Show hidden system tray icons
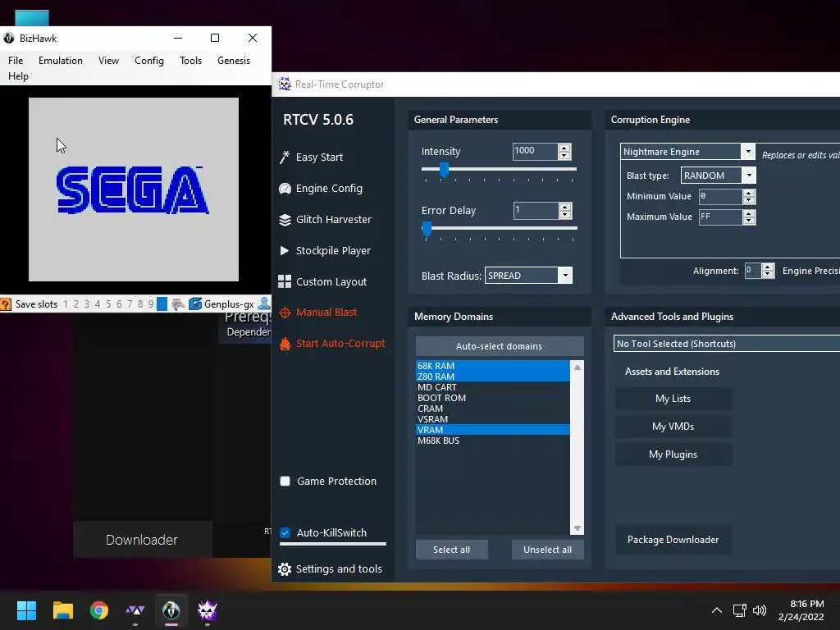Viewport: 840px width, 630px height. (716, 610)
